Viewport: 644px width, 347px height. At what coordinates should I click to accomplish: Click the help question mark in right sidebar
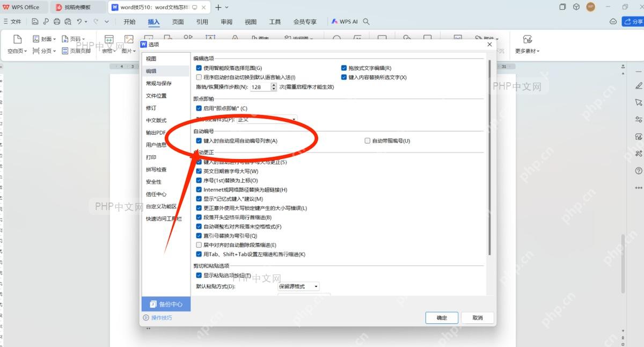(x=639, y=171)
